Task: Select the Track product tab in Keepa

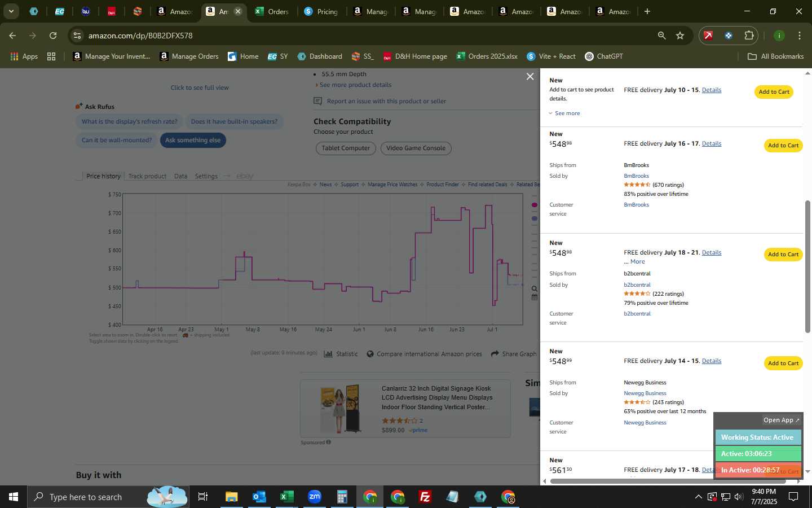Action: (x=147, y=176)
